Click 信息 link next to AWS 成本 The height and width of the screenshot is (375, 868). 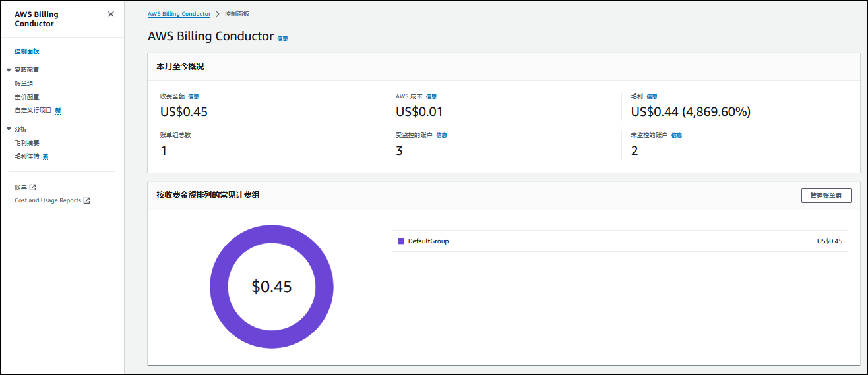[x=431, y=96]
